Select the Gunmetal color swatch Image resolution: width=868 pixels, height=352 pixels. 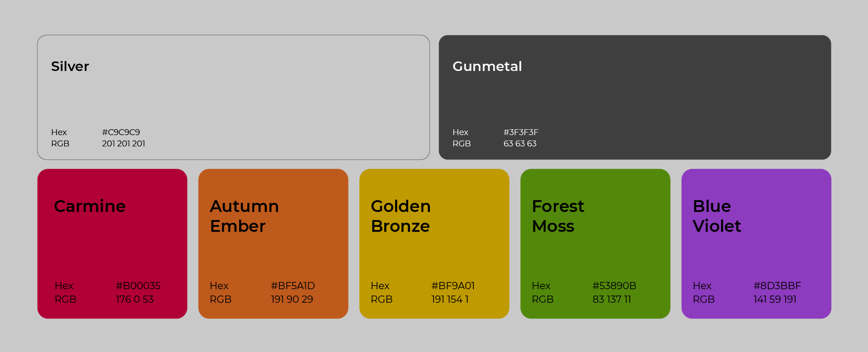point(635,97)
